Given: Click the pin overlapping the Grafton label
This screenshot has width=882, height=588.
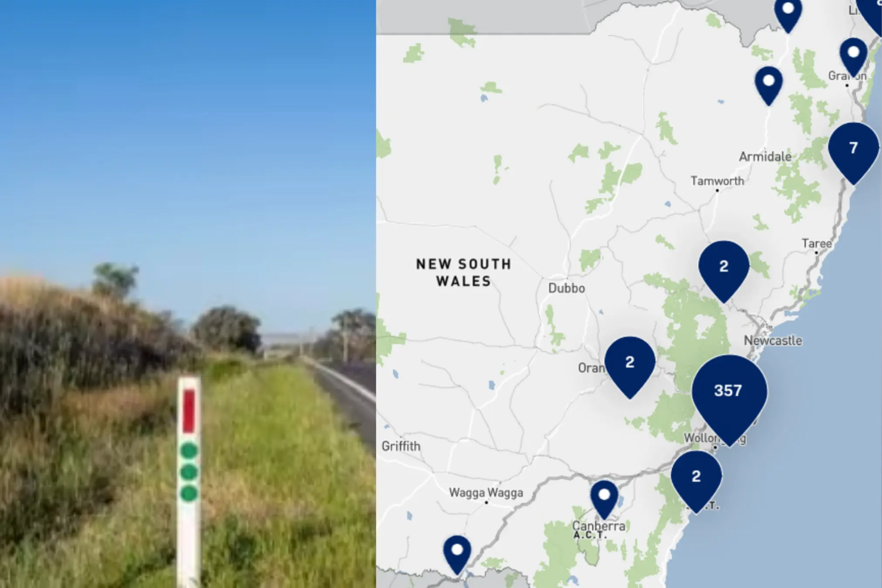Looking at the screenshot, I should tap(853, 57).
